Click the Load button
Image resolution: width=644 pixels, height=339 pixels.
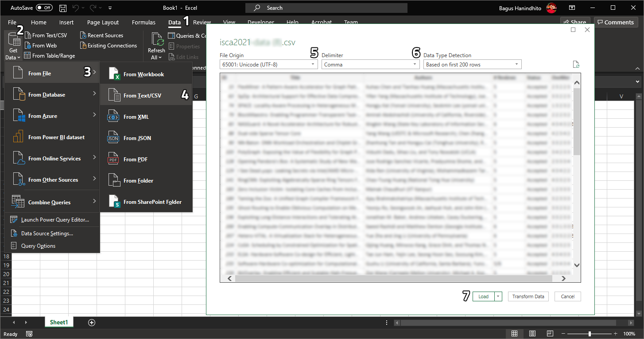point(483,296)
